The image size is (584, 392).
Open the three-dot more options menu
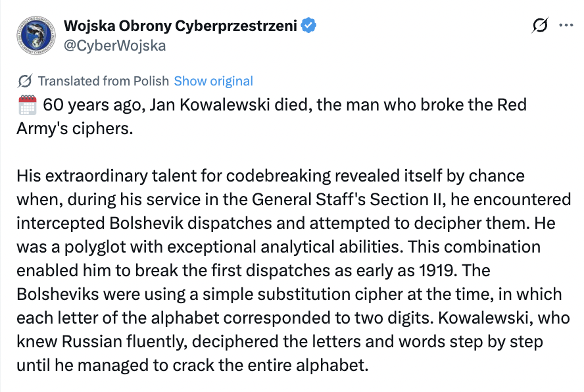(565, 26)
